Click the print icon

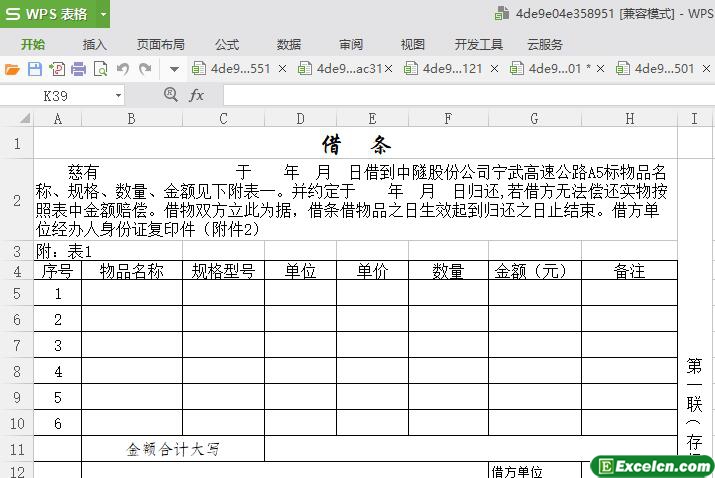point(78,69)
